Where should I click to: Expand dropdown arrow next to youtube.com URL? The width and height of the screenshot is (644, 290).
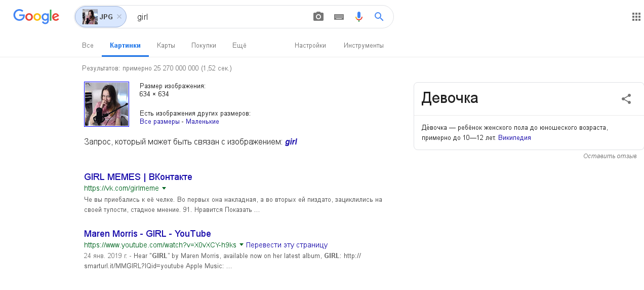(241, 245)
